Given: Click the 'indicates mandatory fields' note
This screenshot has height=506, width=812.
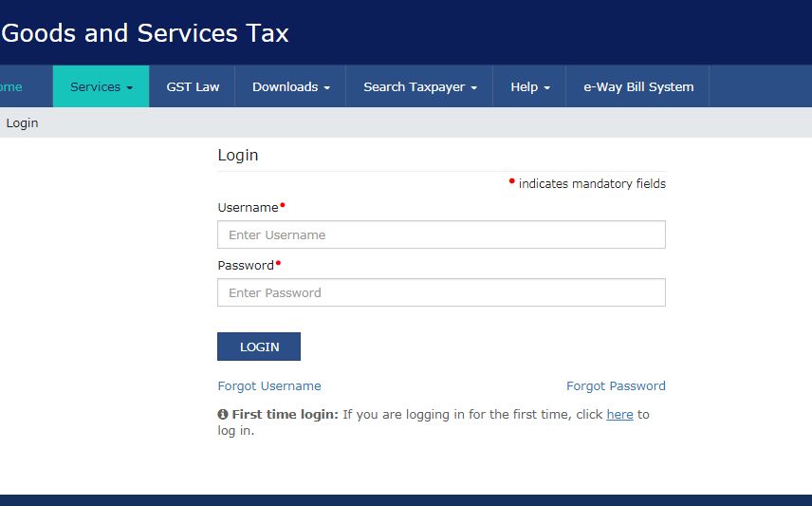Looking at the screenshot, I should point(591,184).
